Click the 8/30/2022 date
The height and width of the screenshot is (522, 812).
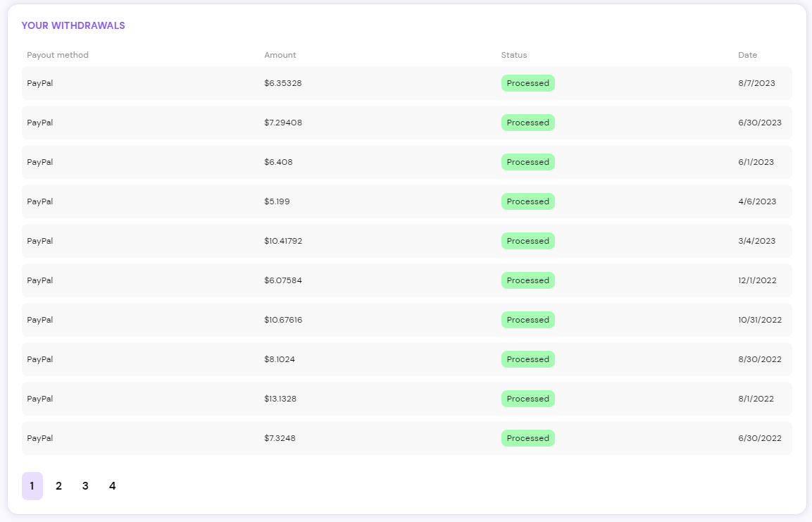click(760, 359)
